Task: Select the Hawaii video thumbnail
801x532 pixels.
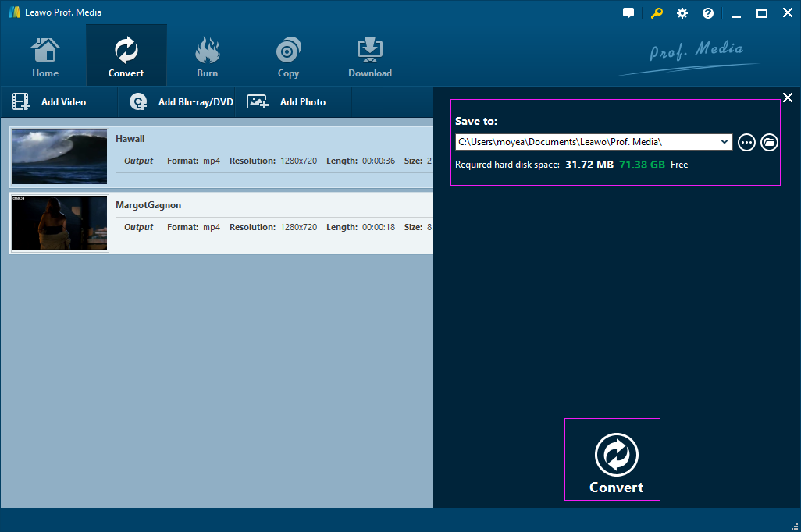Action: (x=59, y=157)
